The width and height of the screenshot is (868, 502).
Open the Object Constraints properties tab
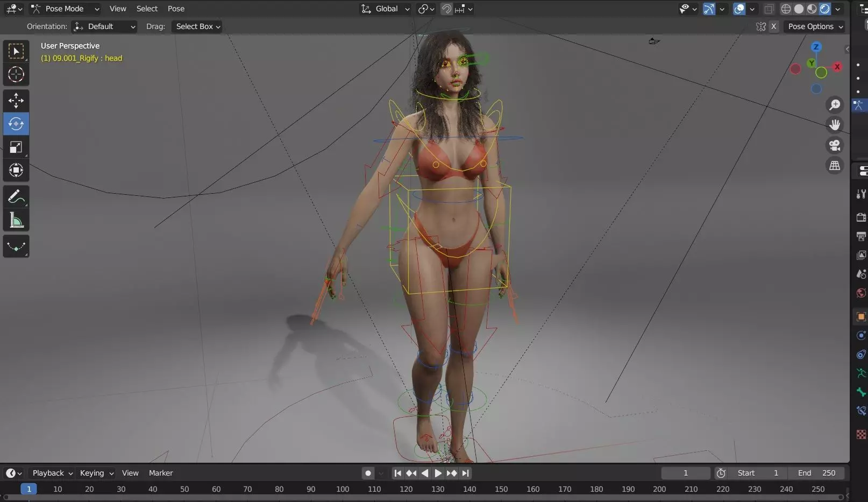[861, 354]
